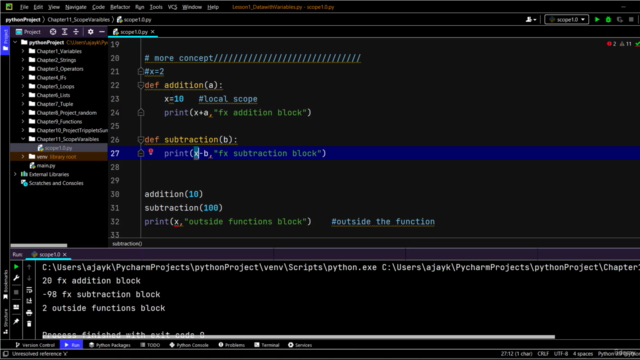
Task: Open the scope1.0 run configuration dropdown
Action: pyautogui.click(x=567, y=19)
